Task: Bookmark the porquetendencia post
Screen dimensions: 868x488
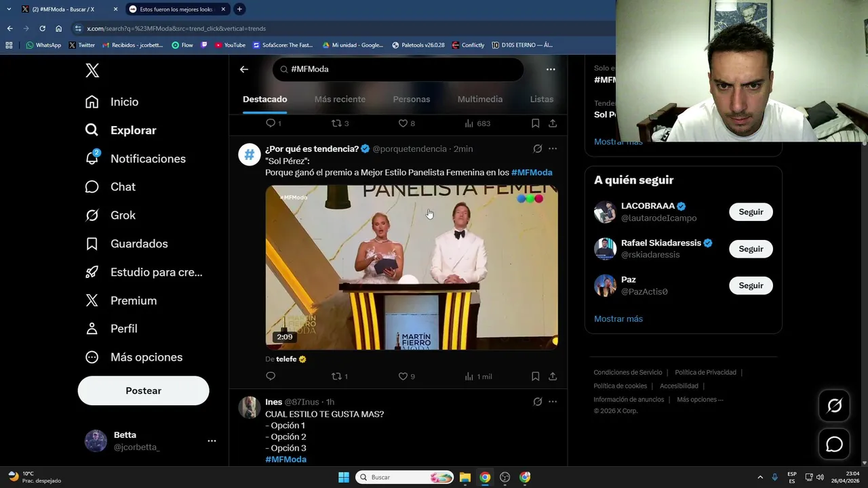Action: click(535, 376)
